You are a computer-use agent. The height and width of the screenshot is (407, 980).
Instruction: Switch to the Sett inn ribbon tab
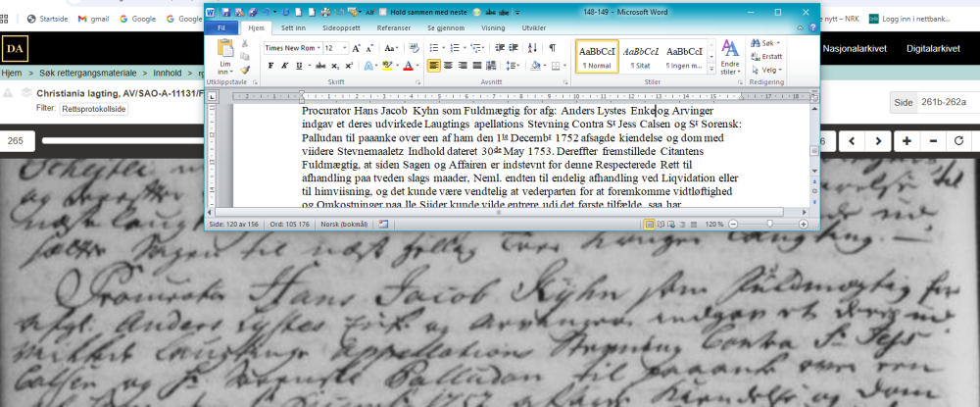pyautogui.click(x=293, y=28)
